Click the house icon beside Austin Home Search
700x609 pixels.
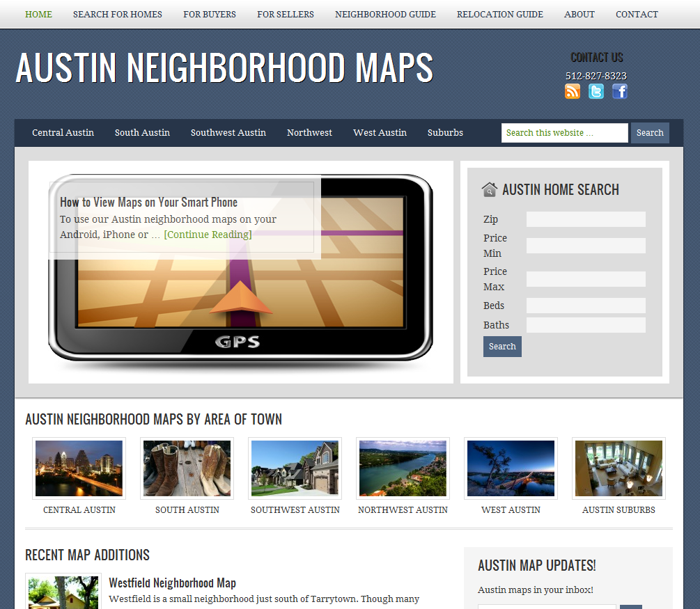490,190
